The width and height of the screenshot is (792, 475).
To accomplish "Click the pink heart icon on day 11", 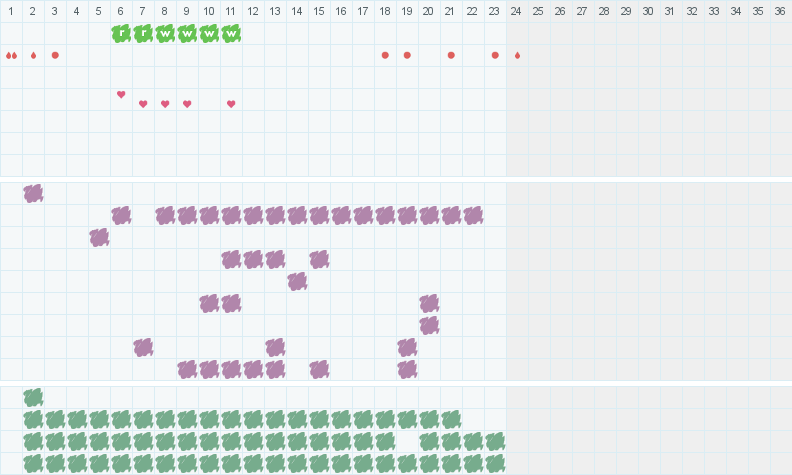I will point(231,104).
